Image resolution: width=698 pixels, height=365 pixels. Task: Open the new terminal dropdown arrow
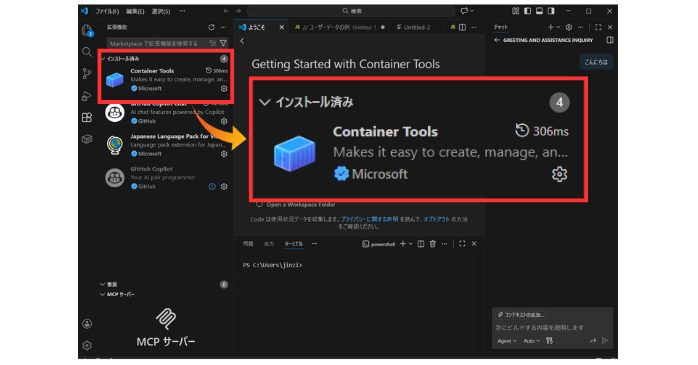pos(410,244)
